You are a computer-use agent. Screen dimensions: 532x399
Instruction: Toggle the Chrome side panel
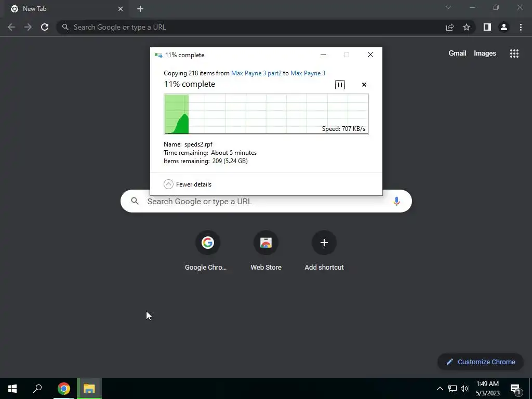[487, 27]
